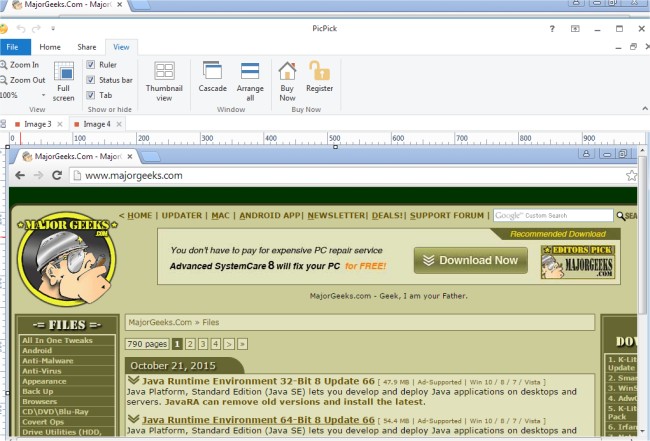Open the 100% zoom level dropdown
This screenshot has width=650, height=441.
click(x=43, y=95)
